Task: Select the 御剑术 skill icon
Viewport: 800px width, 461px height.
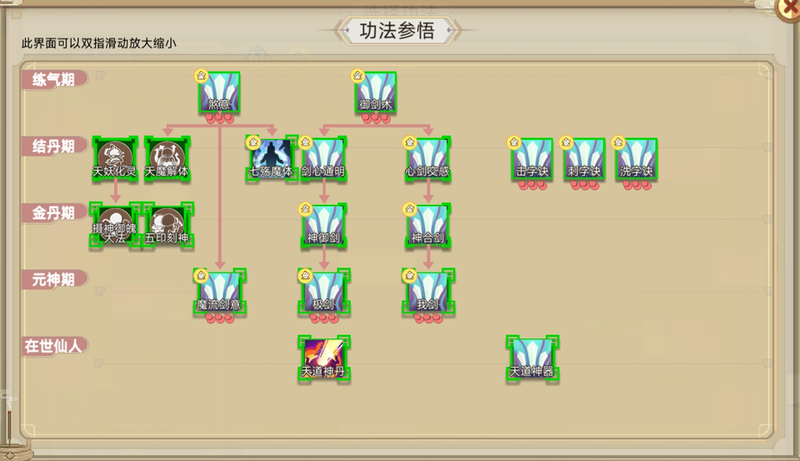Action: coord(376,92)
